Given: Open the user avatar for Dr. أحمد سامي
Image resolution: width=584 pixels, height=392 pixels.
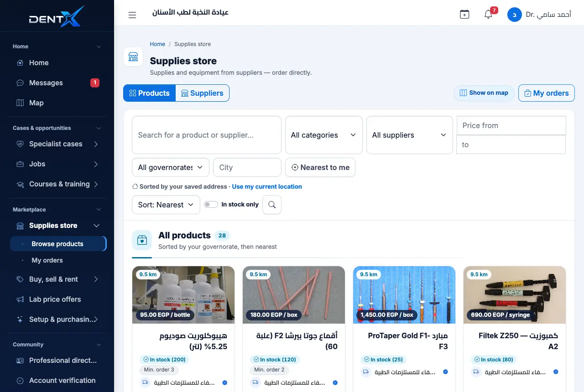Looking at the screenshot, I should click(x=515, y=15).
